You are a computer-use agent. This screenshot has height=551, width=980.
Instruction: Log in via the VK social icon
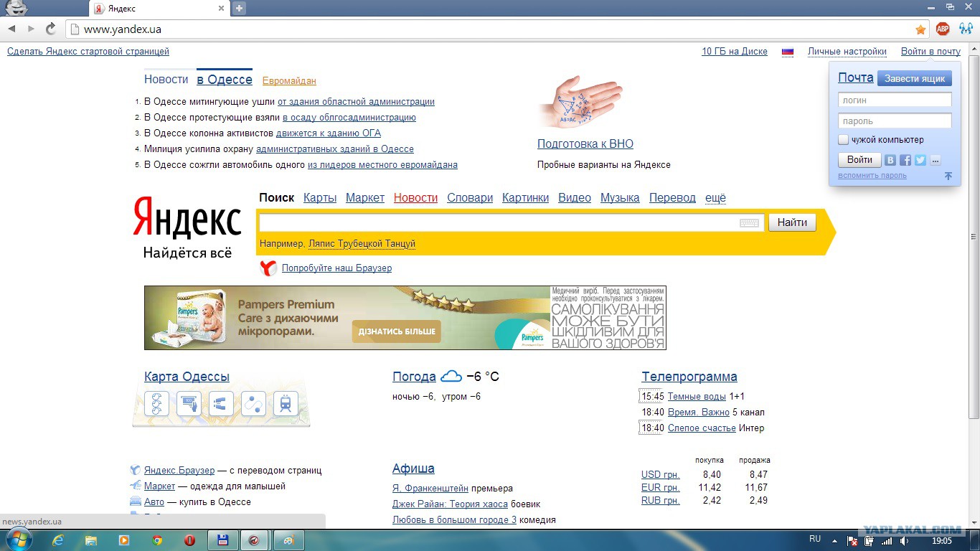click(x=890, y=161)
